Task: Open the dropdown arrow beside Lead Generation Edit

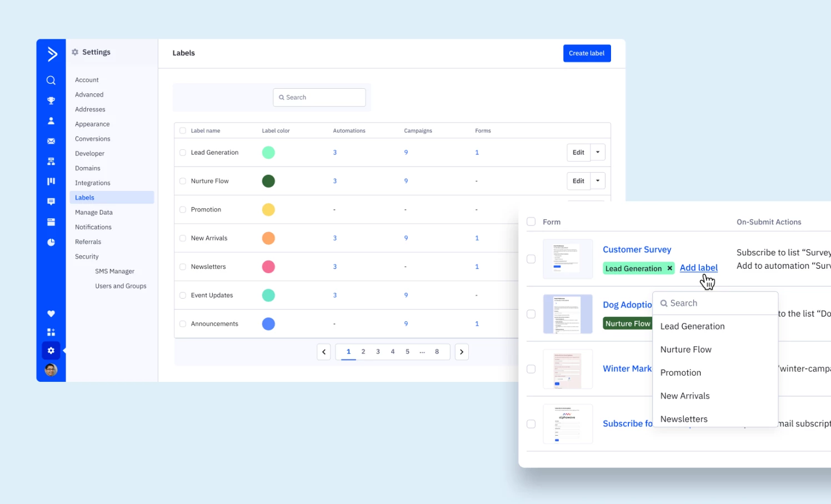Action: pos(598,152)
